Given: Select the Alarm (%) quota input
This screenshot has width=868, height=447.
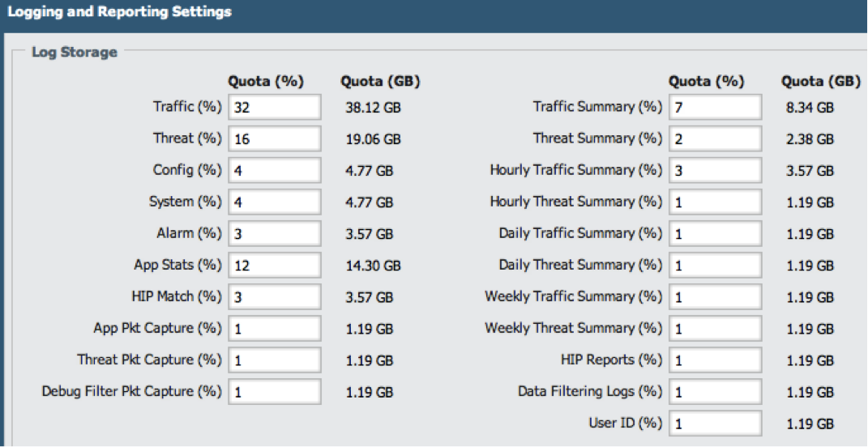Looking at the screenshot, I should pos(274,233).
